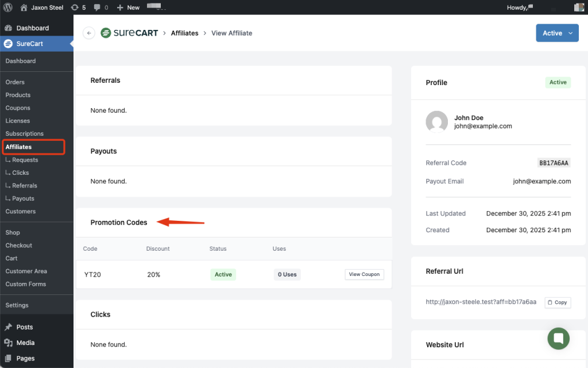Open the Howdy user account menu
Image resolution: width=588 pixels, height=368 pixels.
[520, 7]
